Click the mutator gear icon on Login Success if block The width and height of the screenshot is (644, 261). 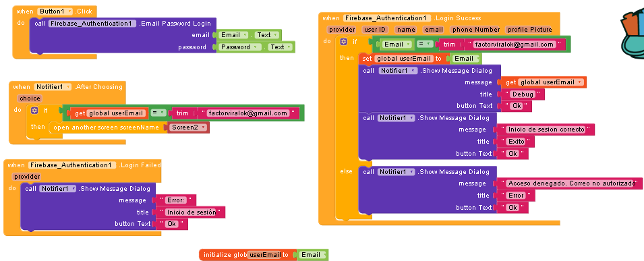tap(343, 42)
